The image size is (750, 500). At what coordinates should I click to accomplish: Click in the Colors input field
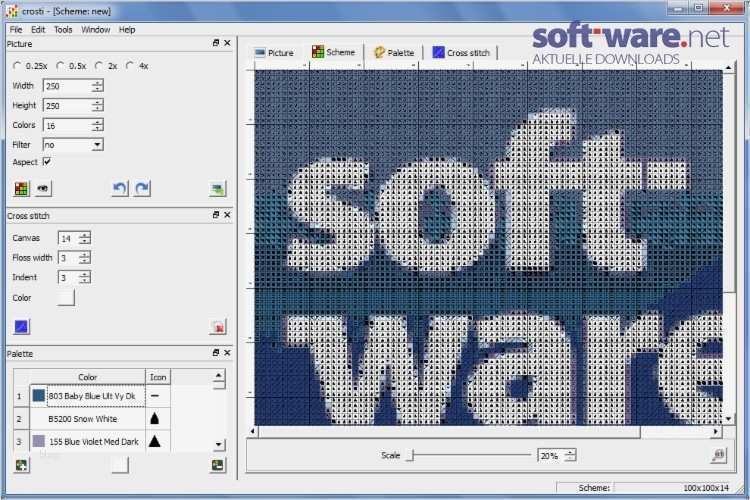click(67, 125)
